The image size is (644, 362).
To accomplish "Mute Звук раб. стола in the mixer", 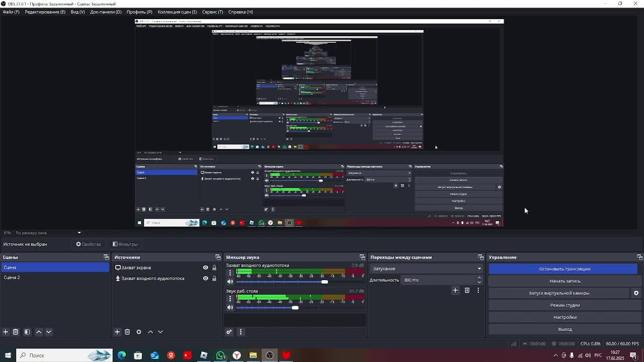I will [230, 308].
